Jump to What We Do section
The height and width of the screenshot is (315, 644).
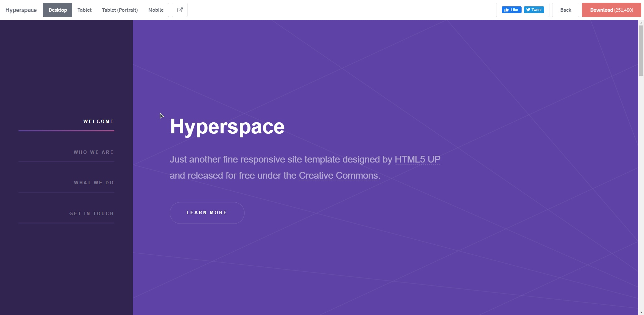[94, 183]
